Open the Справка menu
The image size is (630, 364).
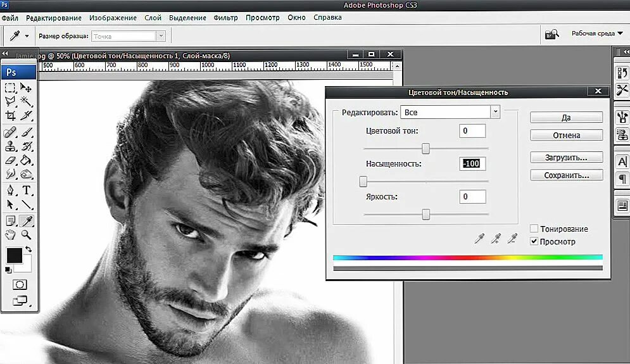tap(327, 18)
